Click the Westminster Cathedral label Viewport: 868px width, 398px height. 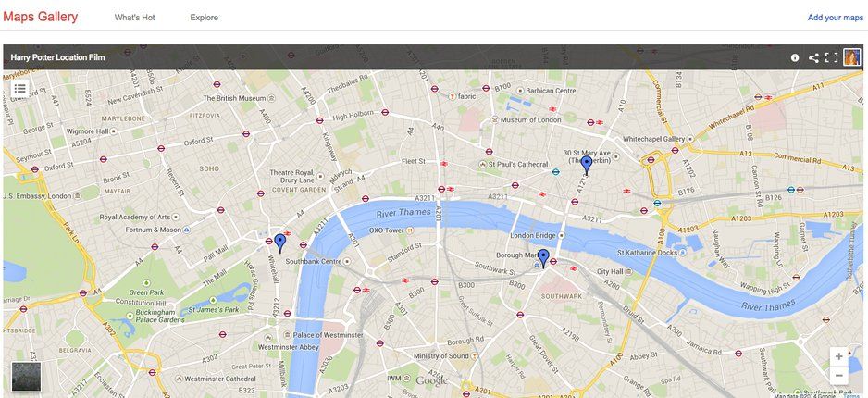pos(219,379)
